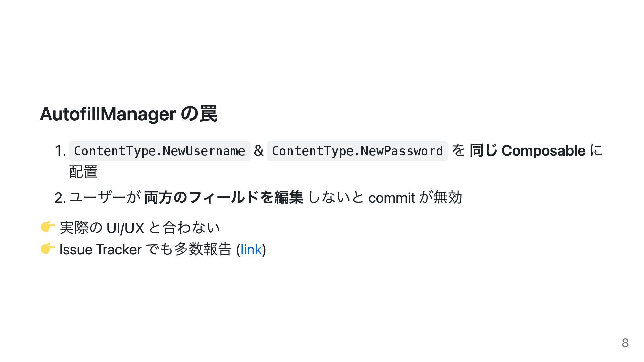This screenshot has width=644, height=362.
Task: Click the second pointing hand emoji
Action: 47,249
